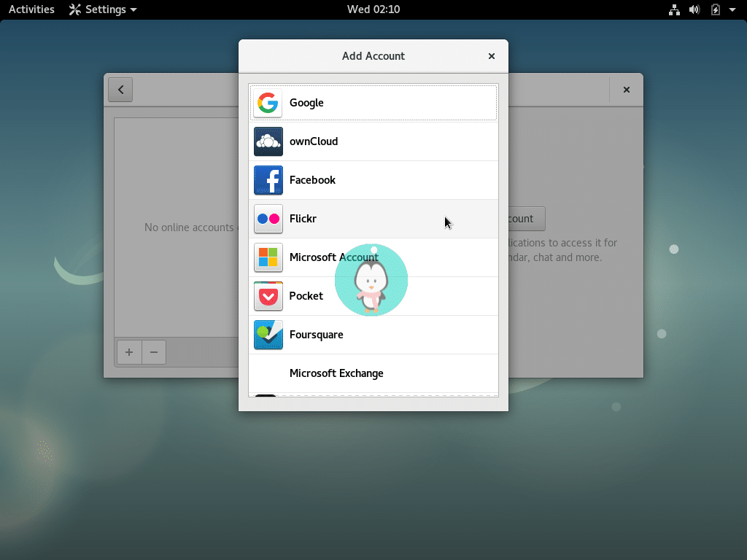747x560 pixels.
Task: Click the volume icon in the top bar
Action: point(694,9)
